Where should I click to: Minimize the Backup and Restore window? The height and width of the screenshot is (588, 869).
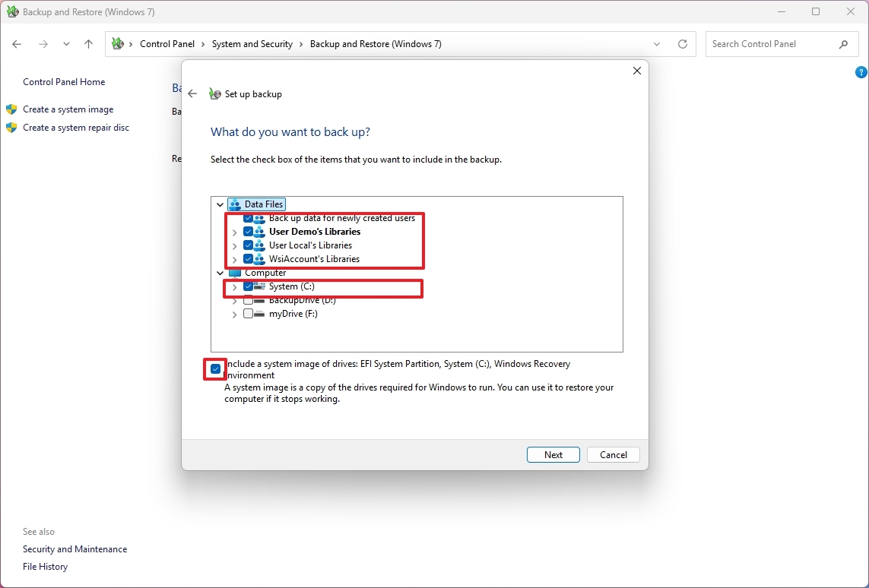pyautogui.click(x=782, y=11)
